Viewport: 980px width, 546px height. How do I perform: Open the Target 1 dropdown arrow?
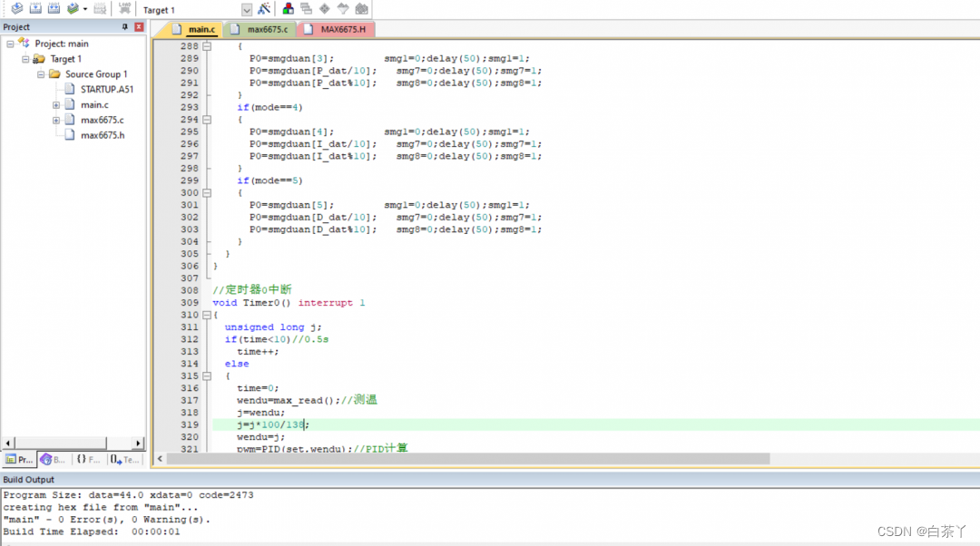[247, 10]
